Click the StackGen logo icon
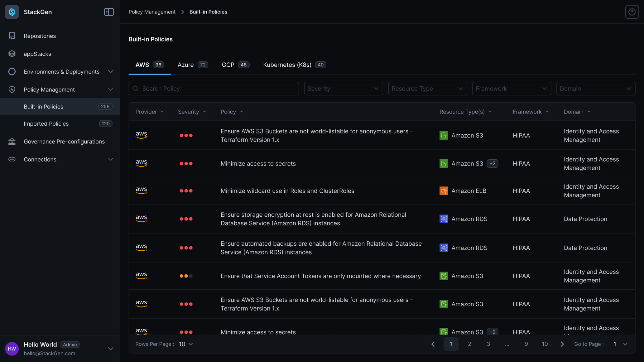644x362 pixels. pyautogui.click(x=12, y=12)
